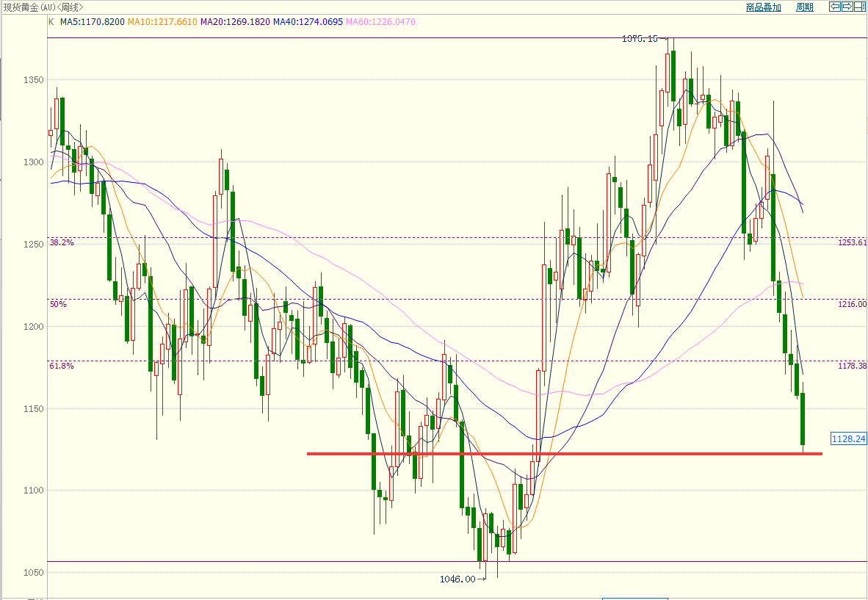Click the 1216.00 retracement price value

tap(853, 304)
